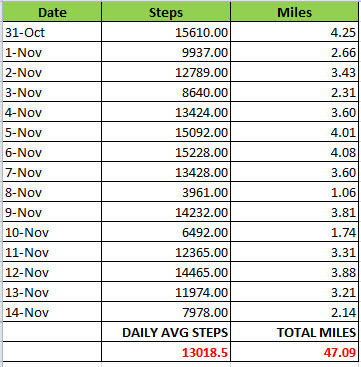Click the DAILY AVG STEPS label cell
This screenshot has height=367, width=361.
tap(166, 332)
